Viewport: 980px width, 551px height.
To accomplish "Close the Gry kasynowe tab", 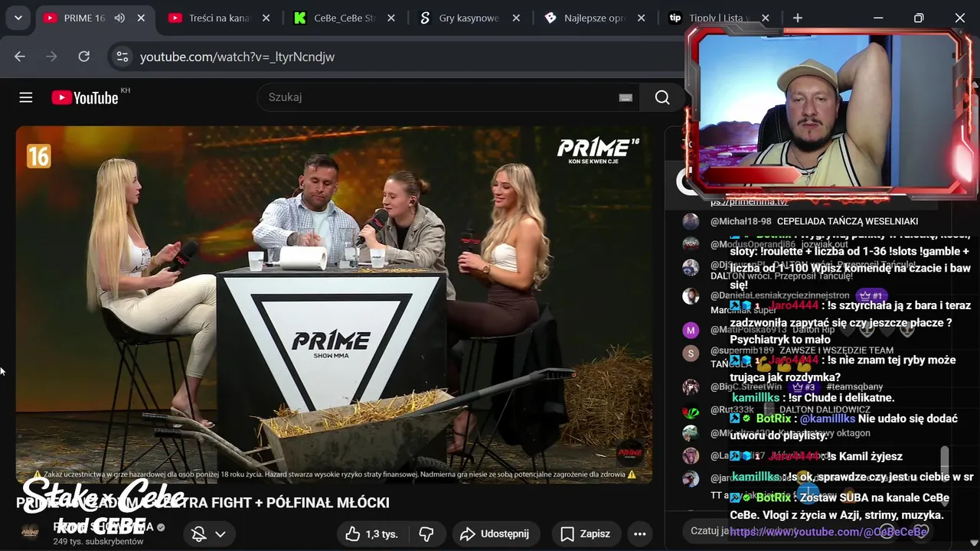I will (x=516, y=18).
